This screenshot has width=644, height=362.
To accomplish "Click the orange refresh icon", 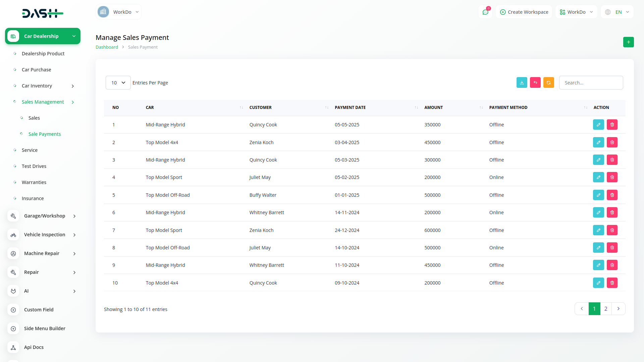I will [x=548, y=82].
